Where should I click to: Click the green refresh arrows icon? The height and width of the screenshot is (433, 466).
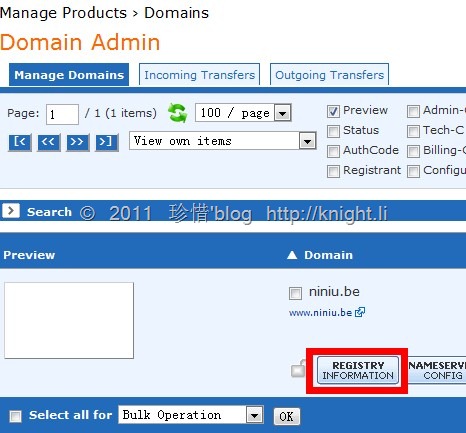click(x=177, y=113)
